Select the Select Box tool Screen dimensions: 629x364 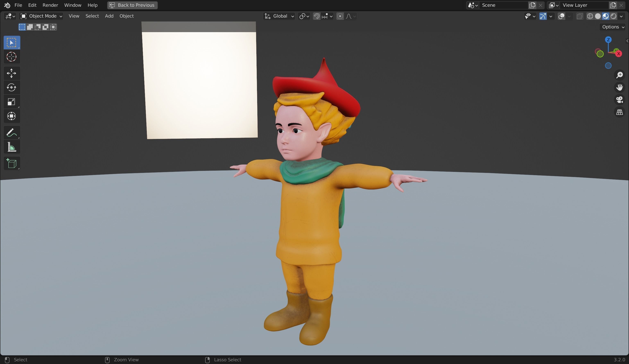[12, 42]
